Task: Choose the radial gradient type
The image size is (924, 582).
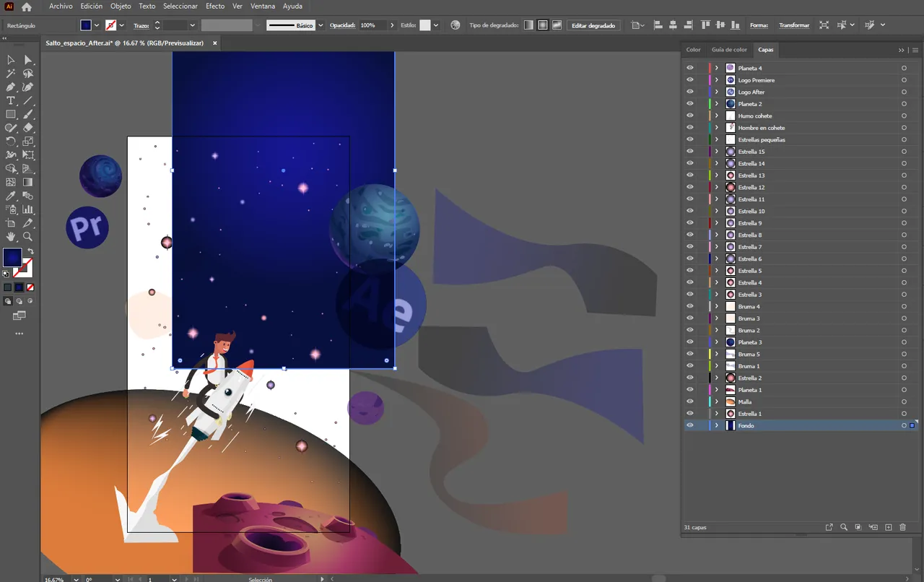Action: pyautogui.click(x=543, y=25)
